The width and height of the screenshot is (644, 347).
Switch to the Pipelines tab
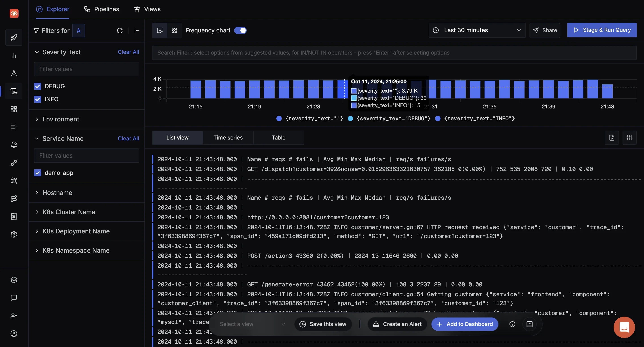click(x=101, y=9)
